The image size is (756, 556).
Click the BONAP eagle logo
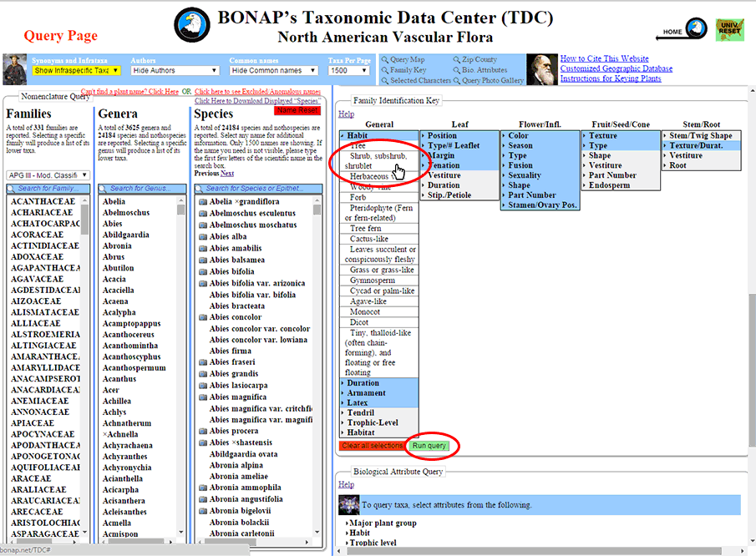point(192,26)
